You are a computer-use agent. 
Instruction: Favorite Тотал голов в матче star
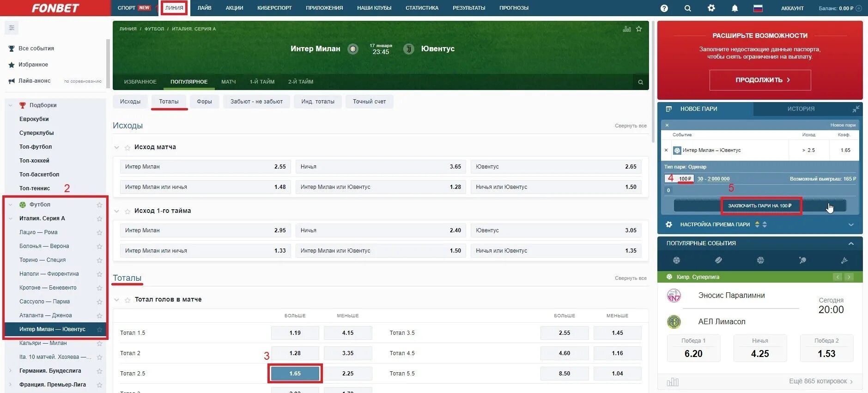tap(127, 300)
